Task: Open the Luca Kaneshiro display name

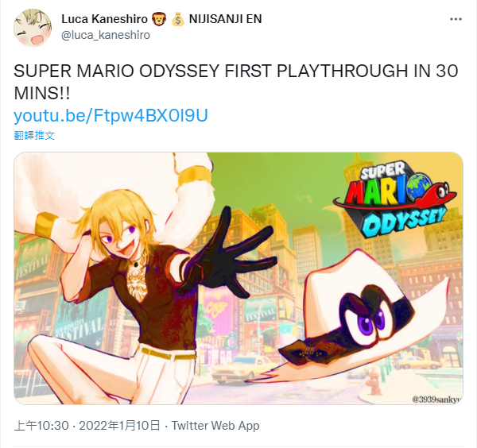Action: [x=104, y=19]
